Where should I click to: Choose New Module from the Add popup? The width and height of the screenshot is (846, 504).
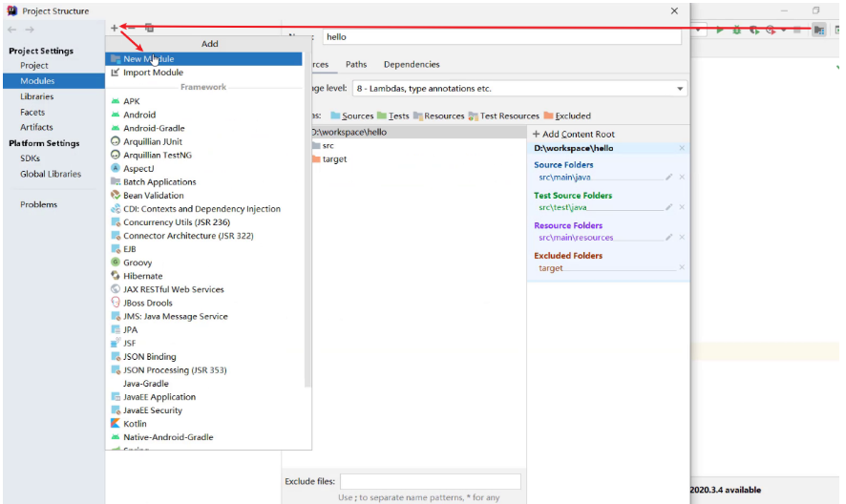coord(203,59)
